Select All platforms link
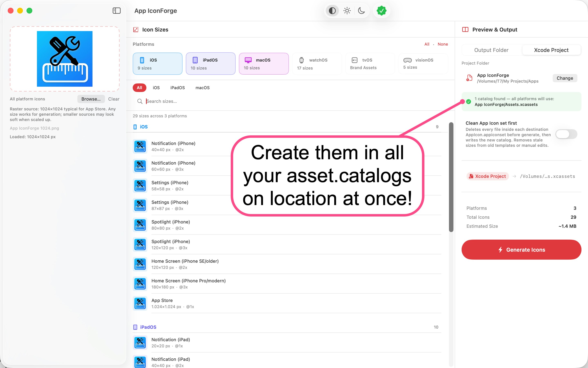The image size is (588, 368). (x=427, y=44)
